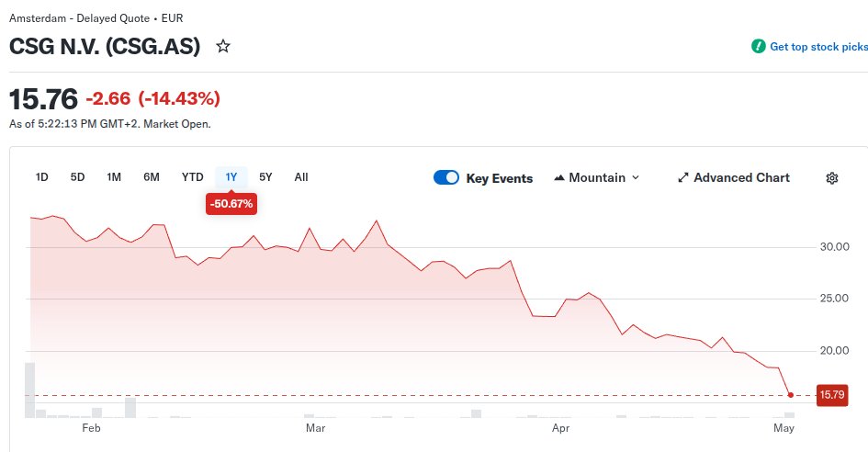Open Get top stock picks link
The width and height of the screenshot is (868, 452).
pos(818,47)
